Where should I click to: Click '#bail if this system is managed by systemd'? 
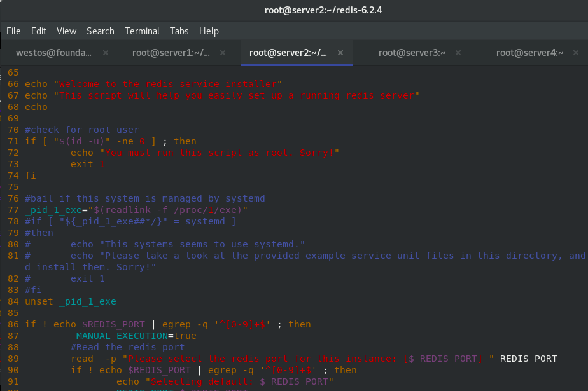144,198
